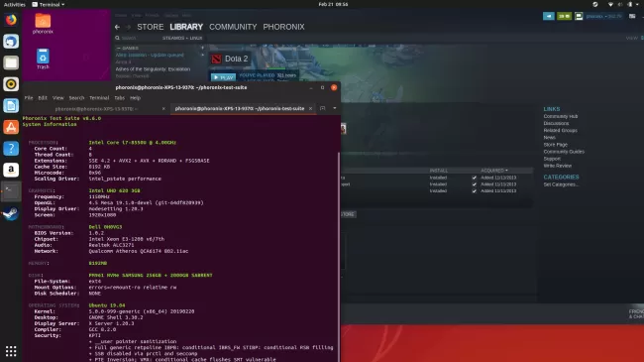
Task: Select the Trash desktop icon
Action: [x=43, y=59]
